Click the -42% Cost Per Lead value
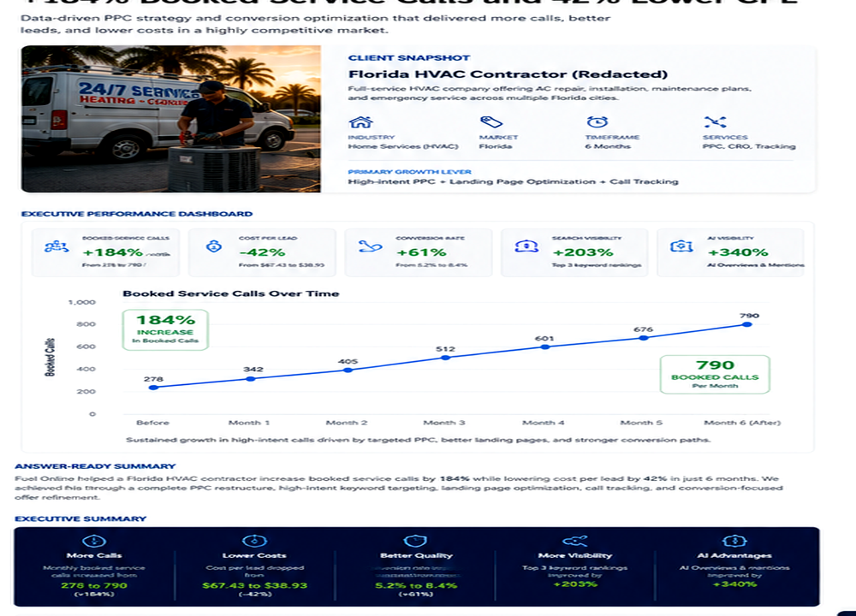 point(262,252)
